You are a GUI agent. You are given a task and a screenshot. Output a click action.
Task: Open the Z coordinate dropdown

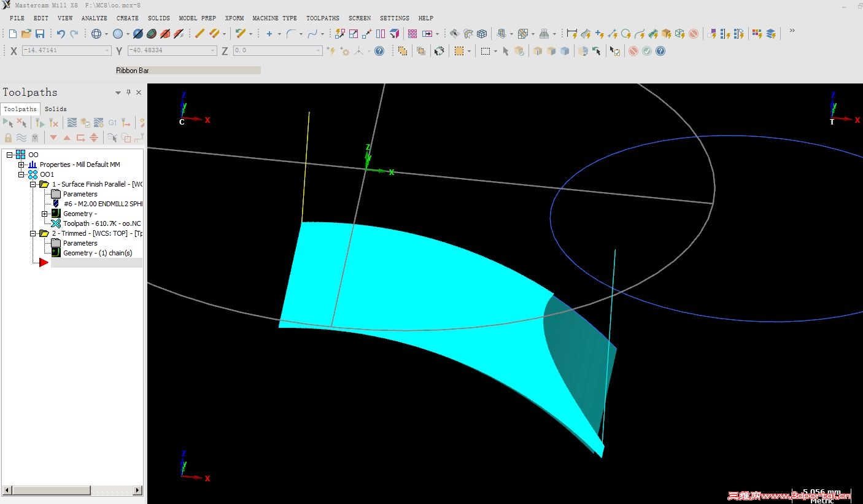pyautogui.click(x=319, y=51)
